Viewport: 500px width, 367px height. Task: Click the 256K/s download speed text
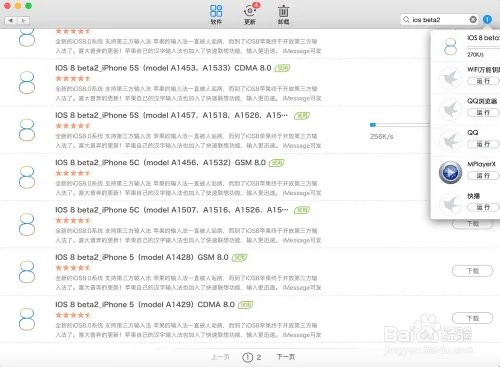(x=381, y=136)
